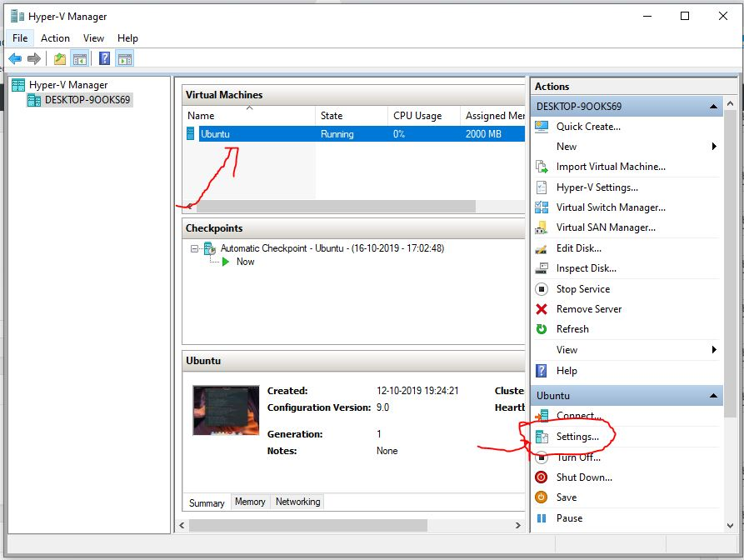Click the Ubuntu virtual machine row icon

(191, 134)
